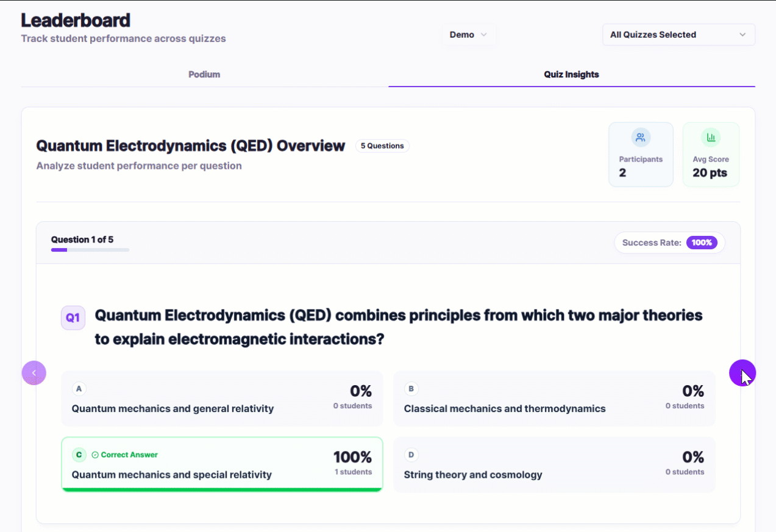The width and height of the screenshot is (776, 532).
Task: Select the Quiz Insights tab
Action: coord(571,74)
